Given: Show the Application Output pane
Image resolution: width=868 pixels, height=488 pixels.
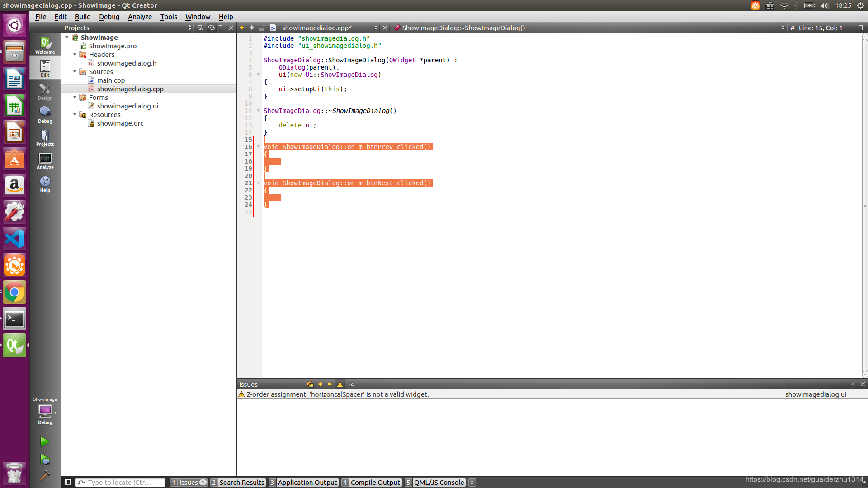Looking at the screenshot, I should (x=303, y=482).
